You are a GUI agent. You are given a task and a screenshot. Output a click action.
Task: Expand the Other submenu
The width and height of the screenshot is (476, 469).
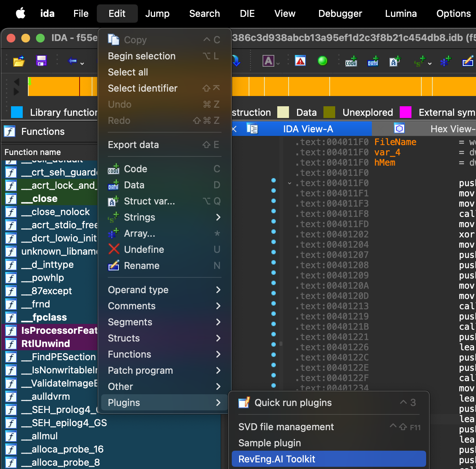pyautogui.click(x=165, y=387)
